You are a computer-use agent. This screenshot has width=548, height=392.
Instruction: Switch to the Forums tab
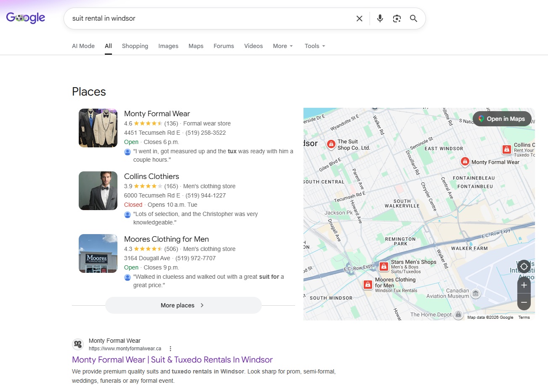click(x=224, y=46)
